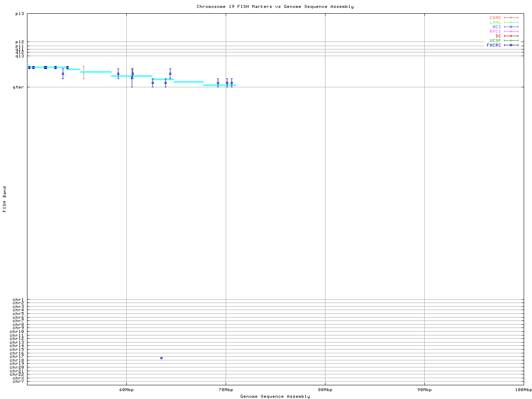Click the "Genome Sequence Assembly" x-axis title
The image size is (532, 399).
(x=275, y=397)
